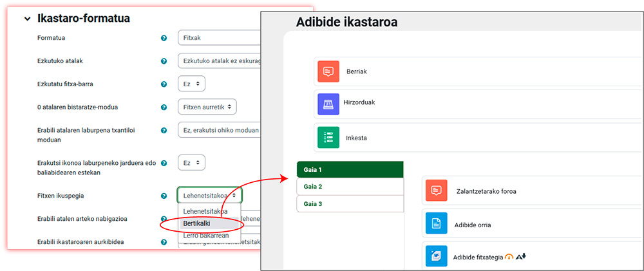The image size is (644, 271).
Task: Open the Zalantzetarako foroa link
Action: point(486,191)
